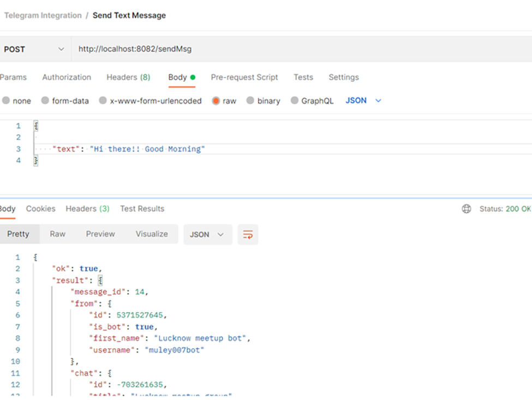532x400 pixels.
Task: Show the response Cookies tab
Action: 41,209
